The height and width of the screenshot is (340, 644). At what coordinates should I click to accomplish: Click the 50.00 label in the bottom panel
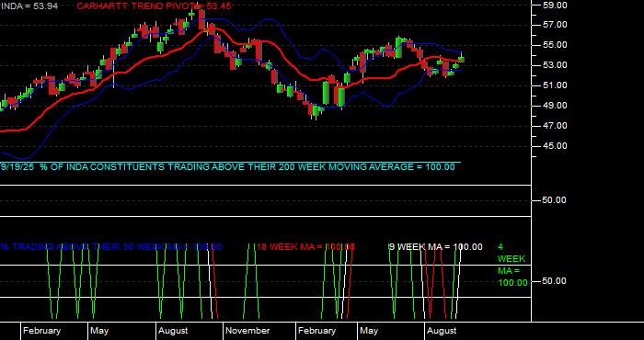[x=555, y=281]
